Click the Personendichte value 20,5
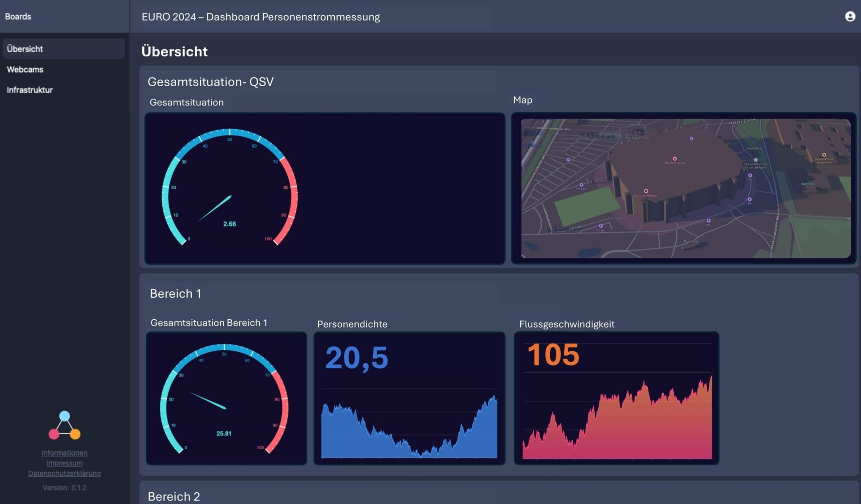The height and width of the screenshot is (504, 861). click(357, 357)
